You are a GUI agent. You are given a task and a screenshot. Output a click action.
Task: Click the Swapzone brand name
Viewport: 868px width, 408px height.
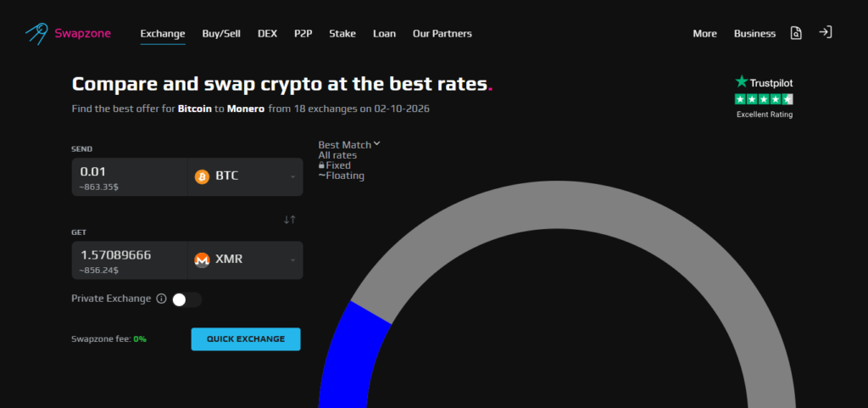click(82, 34)
